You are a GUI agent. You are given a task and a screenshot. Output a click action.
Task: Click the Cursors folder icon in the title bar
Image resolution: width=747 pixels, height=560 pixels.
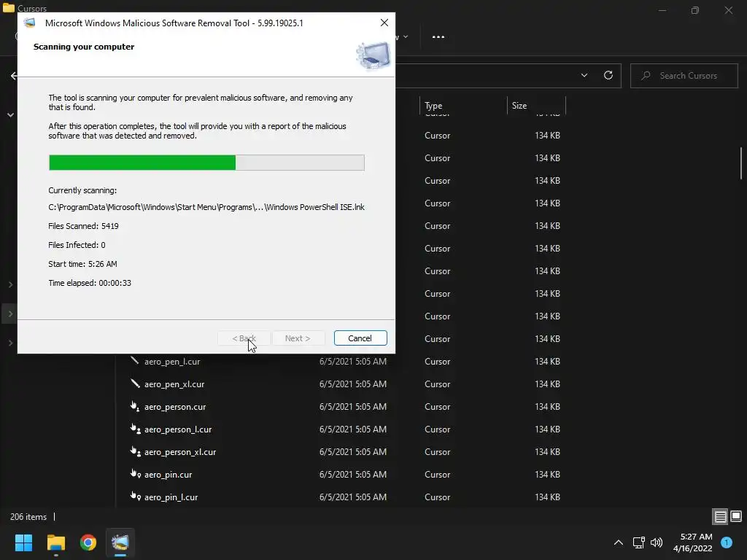9,7
